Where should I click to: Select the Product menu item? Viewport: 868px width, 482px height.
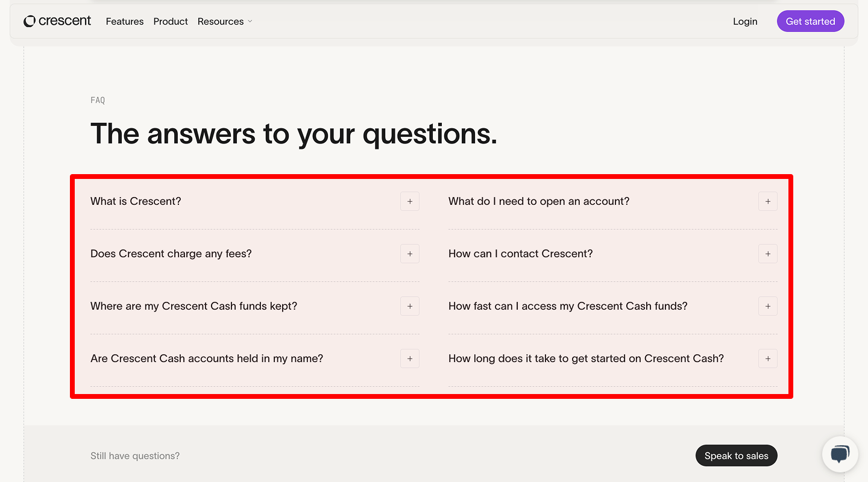[171, 21]
